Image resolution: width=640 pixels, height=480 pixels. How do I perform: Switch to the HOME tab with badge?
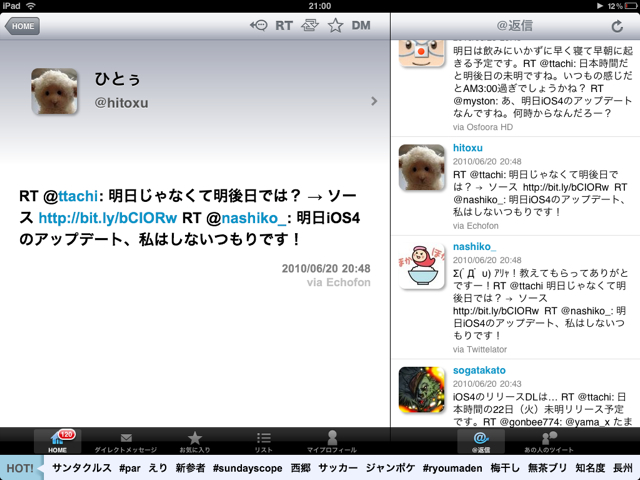(58, 441)
